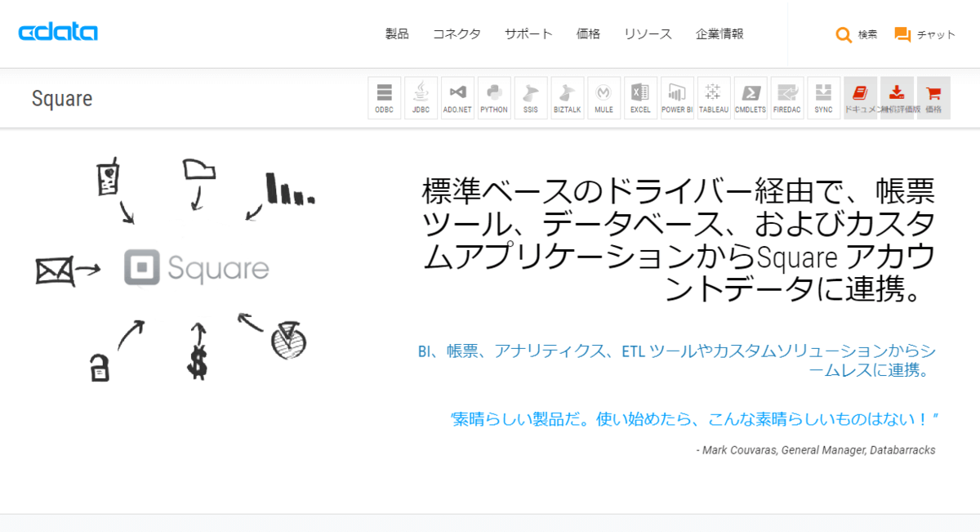Open the Mule connector icon
The image size is (980, 532).
click(x=604, y=98)
